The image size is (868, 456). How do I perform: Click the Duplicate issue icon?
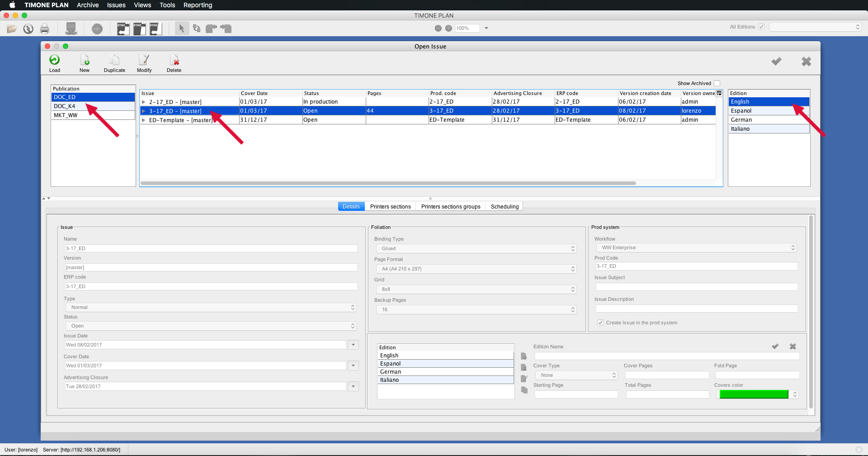(114, 60)
